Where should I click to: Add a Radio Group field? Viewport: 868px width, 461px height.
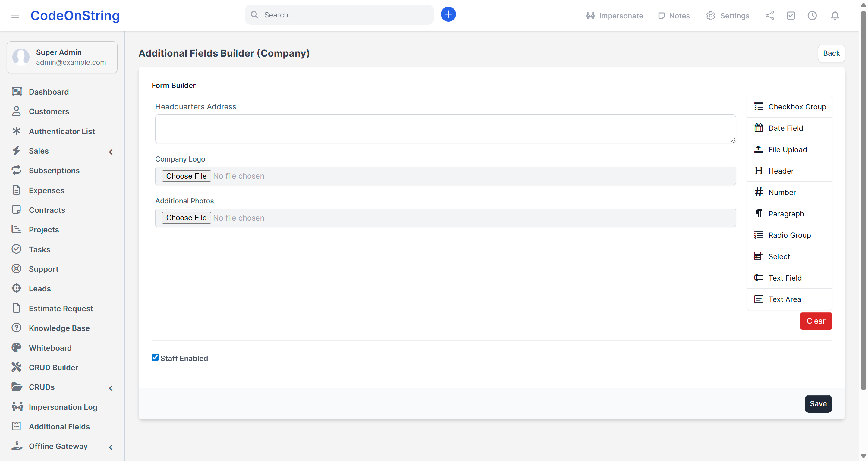click(789, 235)
